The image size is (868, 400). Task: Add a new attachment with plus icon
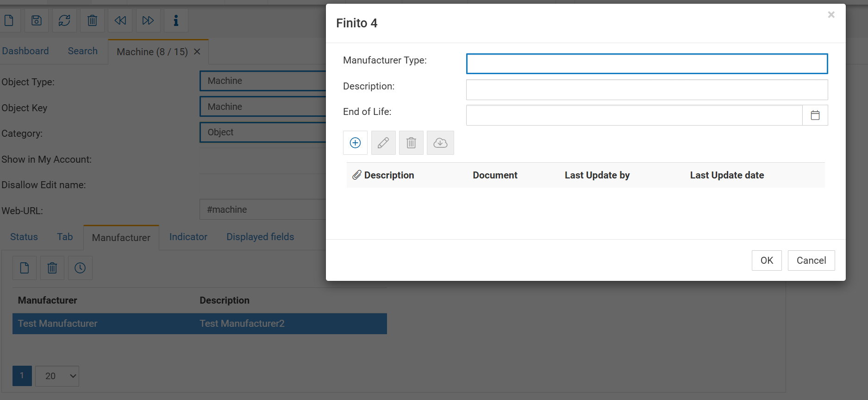(355, 143)
